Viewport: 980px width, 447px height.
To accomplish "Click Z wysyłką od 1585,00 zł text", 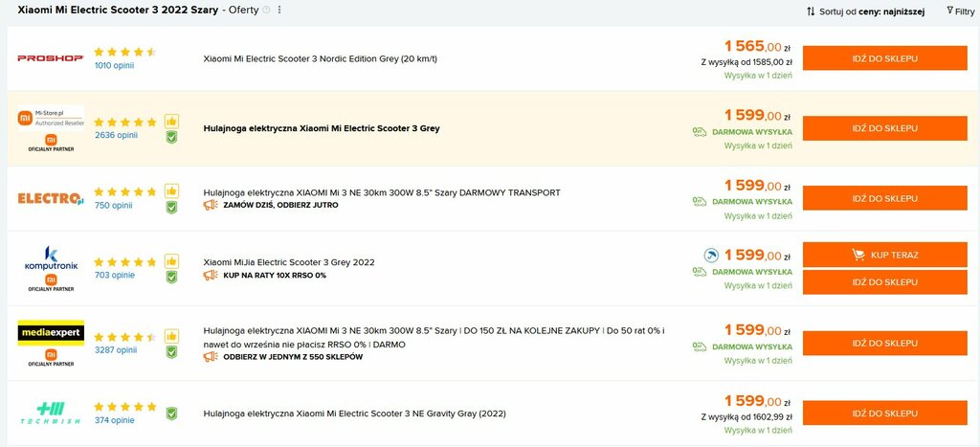I will tap(746, 62).
